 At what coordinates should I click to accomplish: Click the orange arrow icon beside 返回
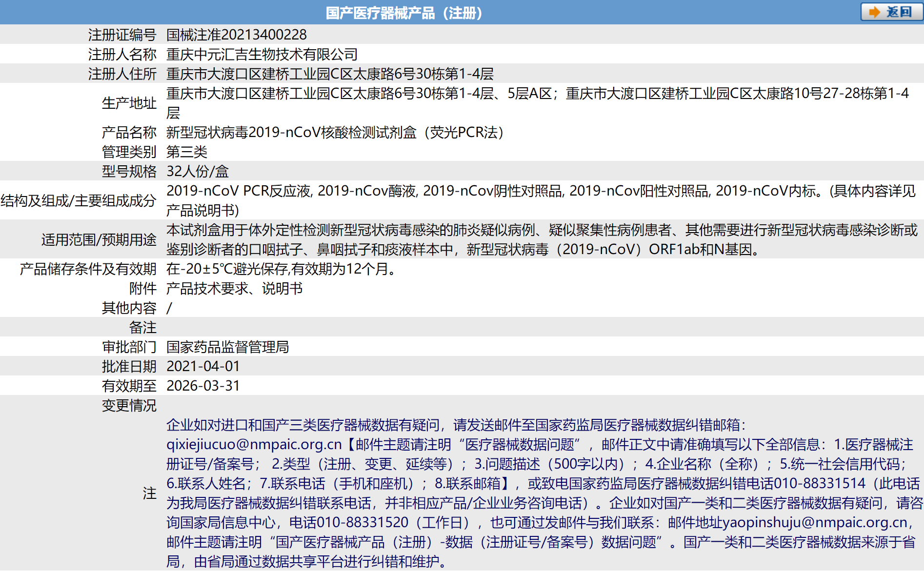[x=875, y=12]
